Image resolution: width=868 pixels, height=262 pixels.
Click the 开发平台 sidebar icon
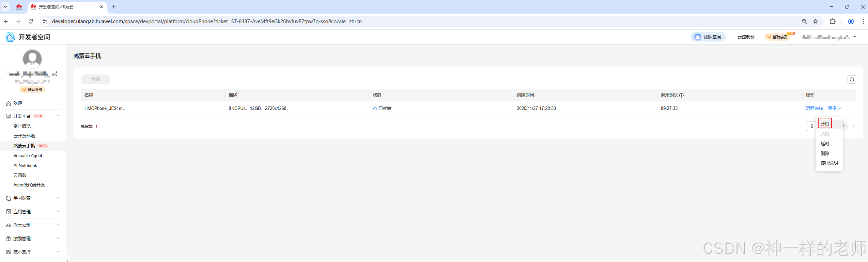click(x=9, y=116)
